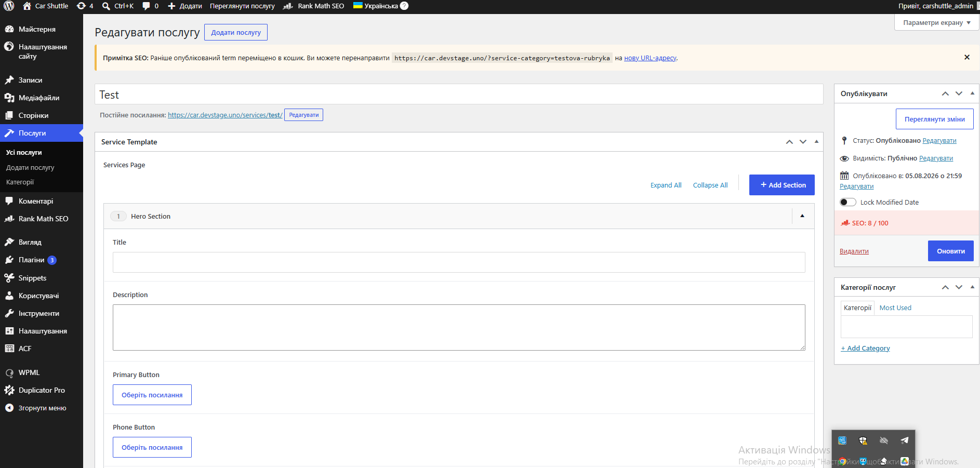The height and width of the screenshot is (468, 980).
Task: Focus the Hero Section Title field
Action: click(459, 262)
